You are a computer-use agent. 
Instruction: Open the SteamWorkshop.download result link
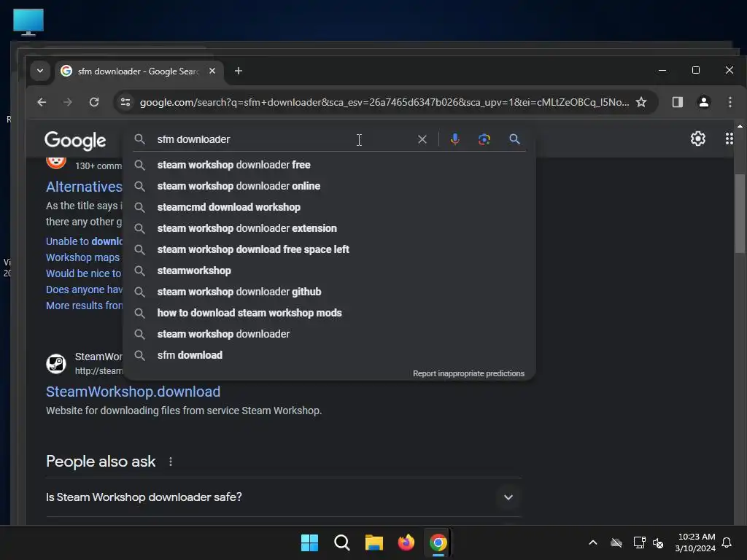(133, 392)
